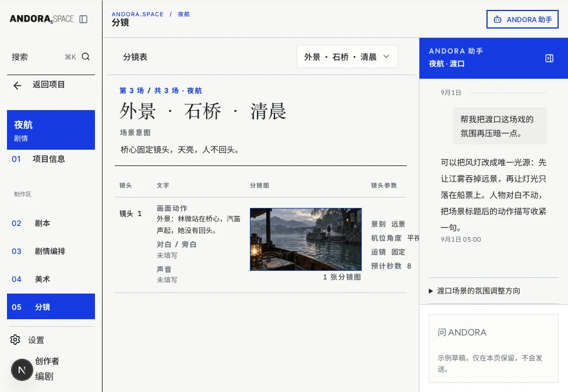
Task: Click the 返回项目 link
Action: pos(48,84)
